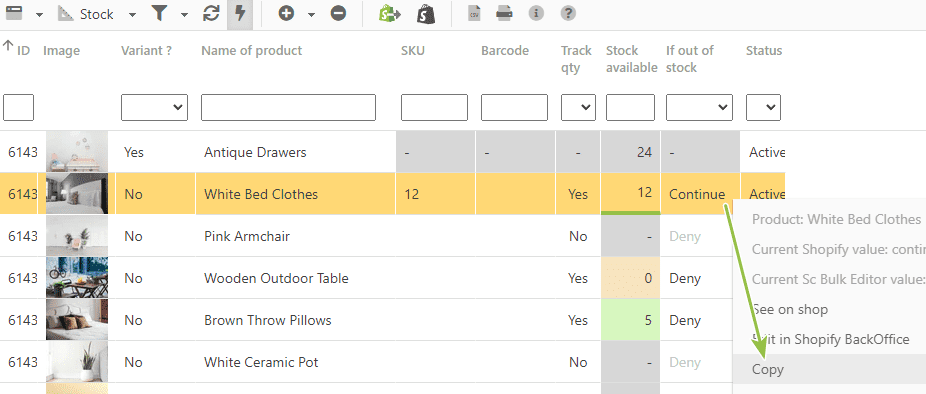Image resolution: width=926 pixels, height=394 pixels.
Task: Expand the filter funnel dropdown arrow
Action: [x=184, y=15]
